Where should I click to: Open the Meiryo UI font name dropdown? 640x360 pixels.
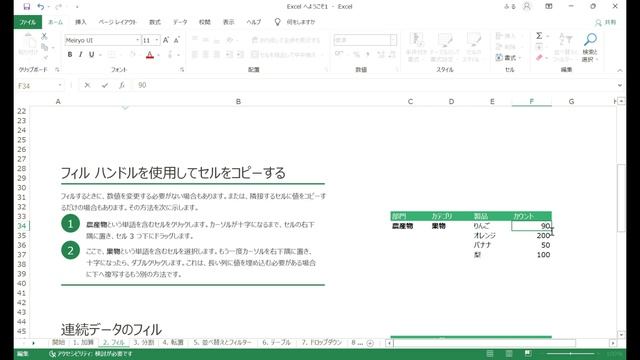point(138,40)
